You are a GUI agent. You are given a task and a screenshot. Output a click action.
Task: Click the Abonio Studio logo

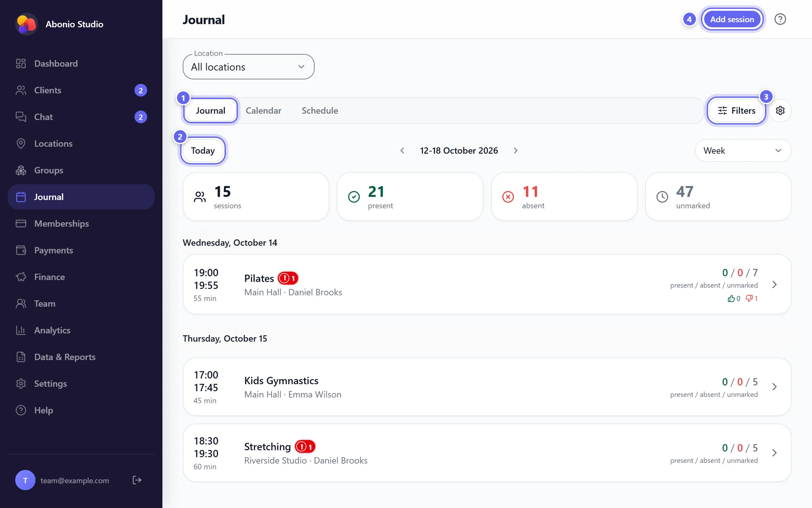click(x=26, y=24)
